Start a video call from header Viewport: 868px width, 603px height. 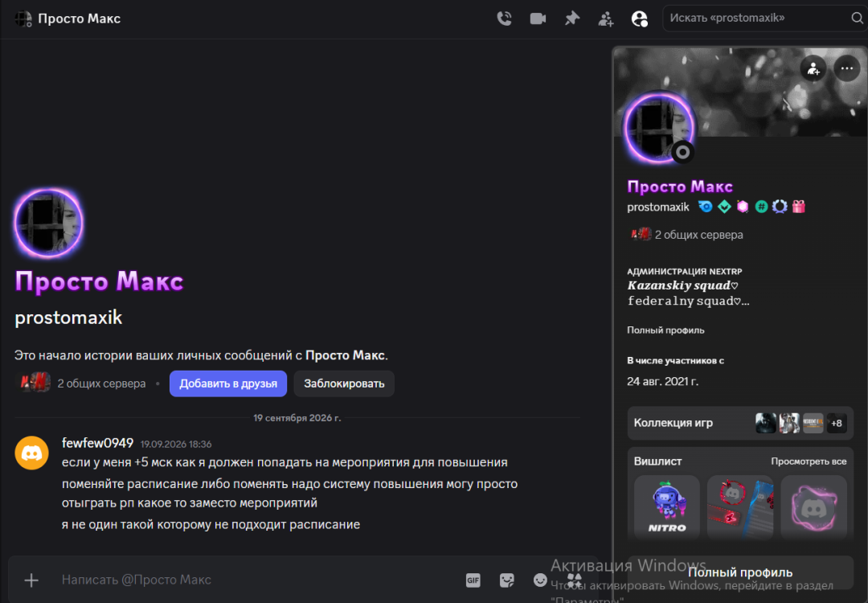538,18
